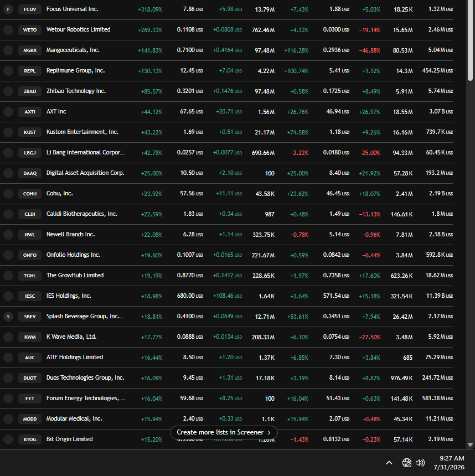The height and width of the screenshot is (476, 475).
Task: Click the vertical scrollbar thumb
Action: (x=470, y=40)
